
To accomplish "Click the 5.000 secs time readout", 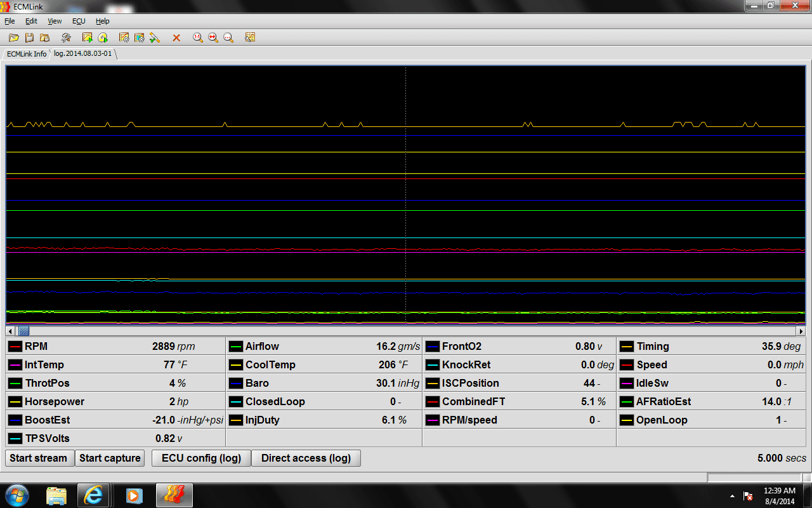I will 782,458.
